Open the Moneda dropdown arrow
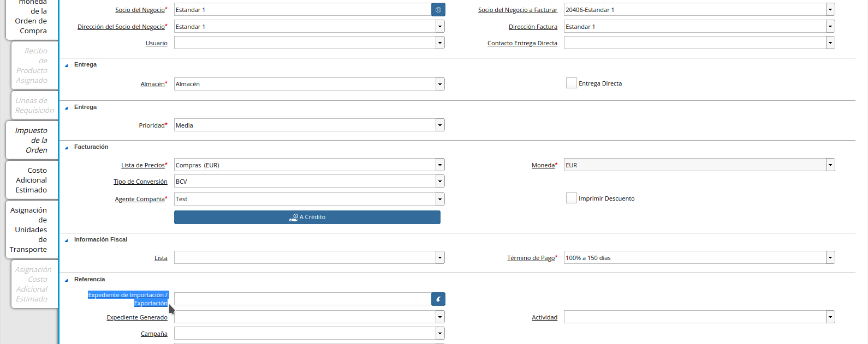This screenshot has width=868, height=344. click(x=830, y=165)
